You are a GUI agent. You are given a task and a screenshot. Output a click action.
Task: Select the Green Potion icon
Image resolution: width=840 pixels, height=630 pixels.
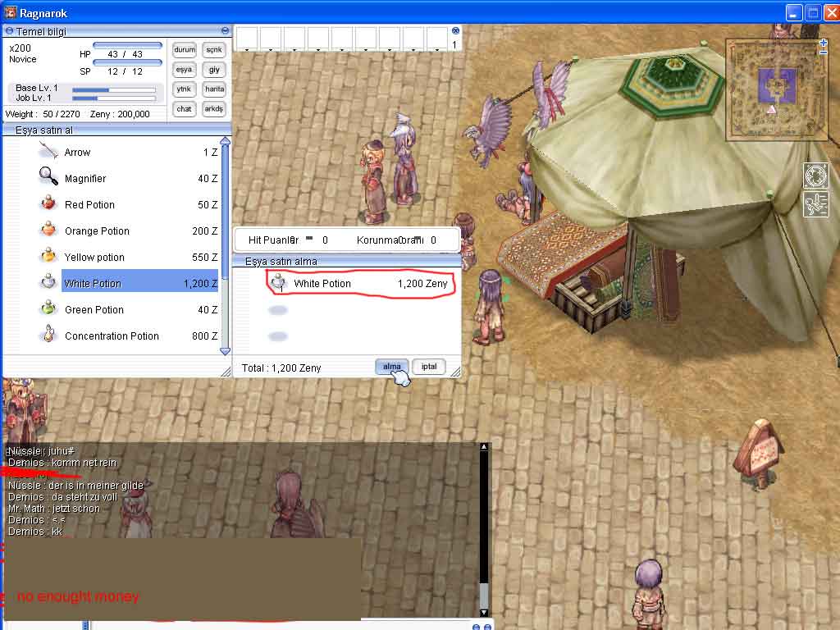click(x=48, y=308)
